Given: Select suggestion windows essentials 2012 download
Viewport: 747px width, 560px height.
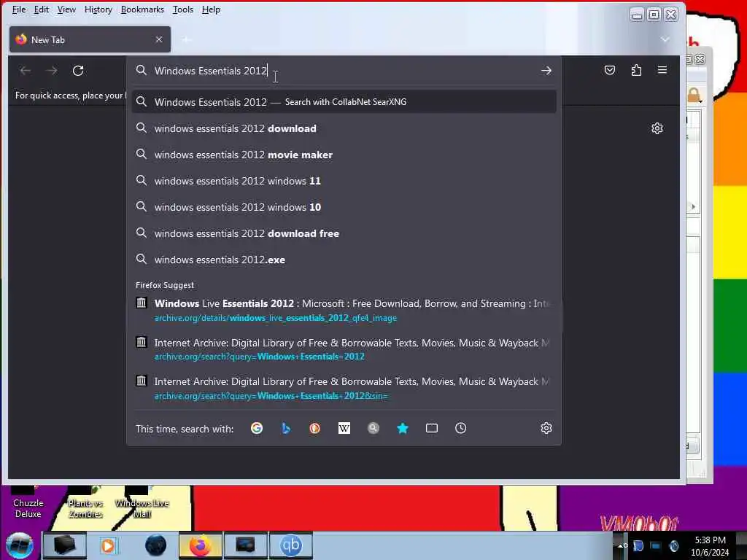Looking at the screenshot, I should coord(344,128).
